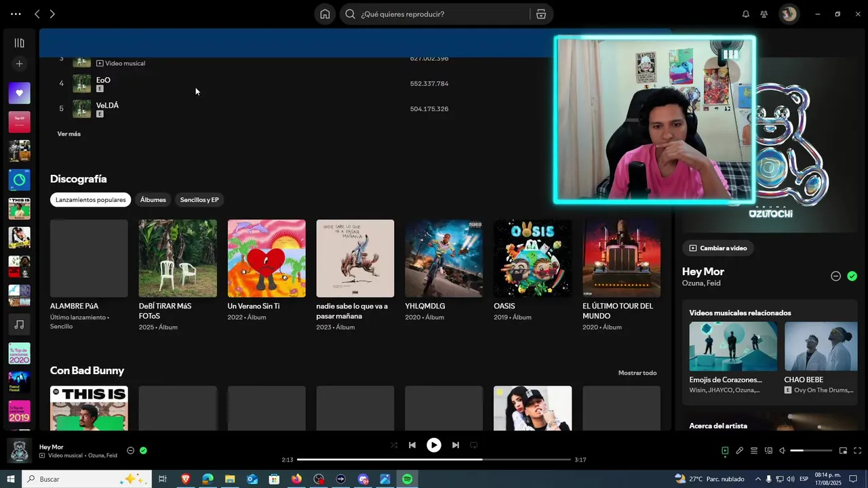Open the 'Ozuna, Feid' artists link in player bar
The height and width of the screenshot is (488, 868).
pyautogui.click(x=102, y=455)
